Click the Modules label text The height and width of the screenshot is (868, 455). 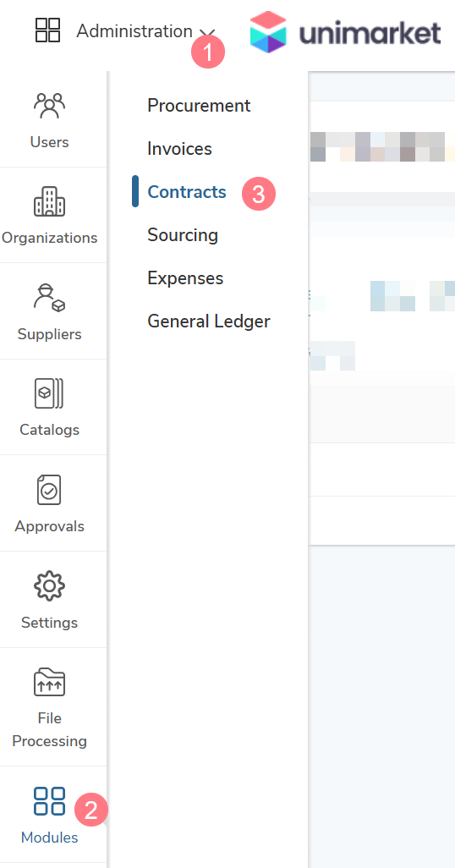[49, 838]
